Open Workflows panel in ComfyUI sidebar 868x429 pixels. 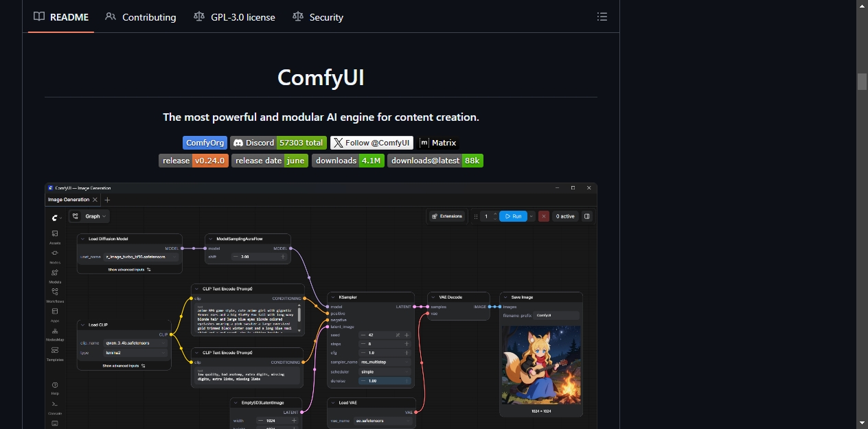coord(55,294)
